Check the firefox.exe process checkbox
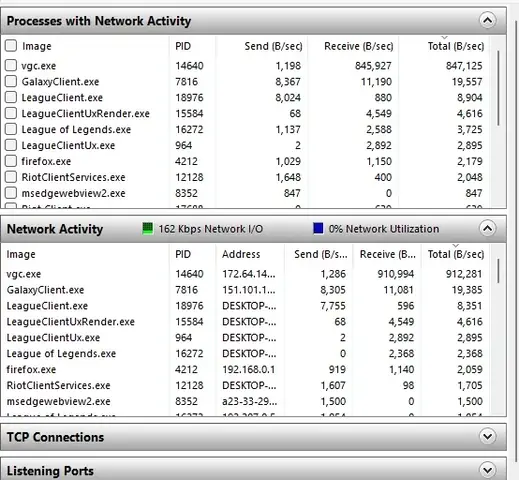This screenshot has height=480, width=519. 11,161
